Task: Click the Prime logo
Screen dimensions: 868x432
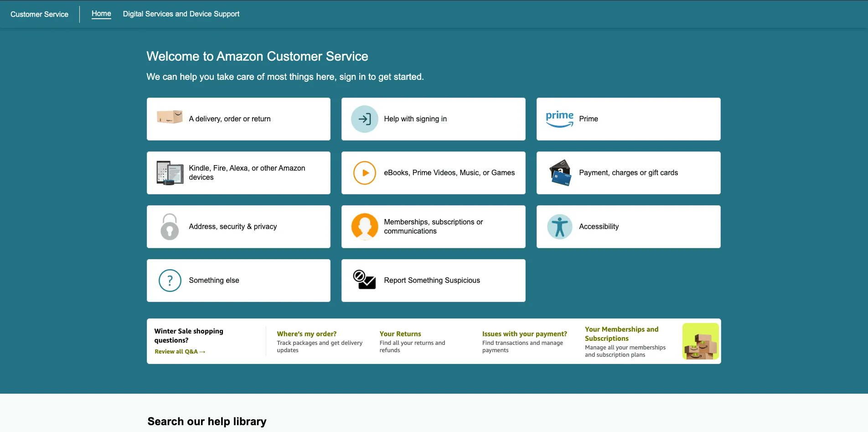Action: click(x=558, y=118)
